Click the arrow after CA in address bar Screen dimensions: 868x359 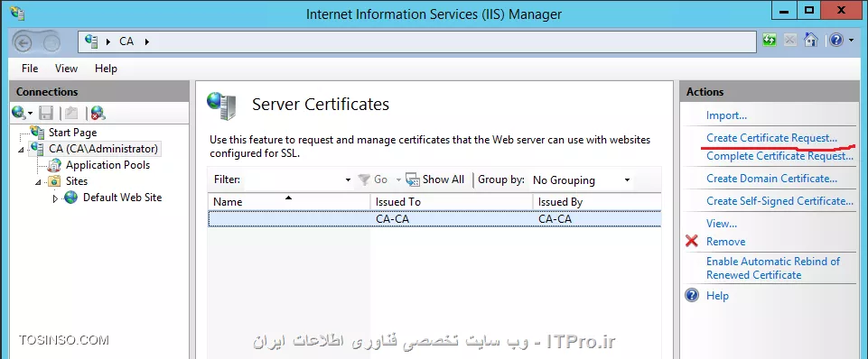(147, 41)
